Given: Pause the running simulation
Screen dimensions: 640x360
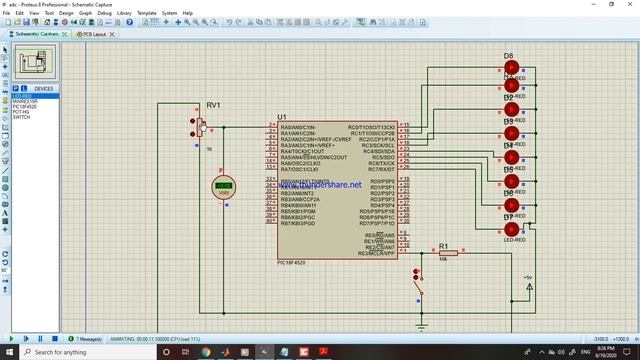Looking at the screenshot, I should click(40, 339).
